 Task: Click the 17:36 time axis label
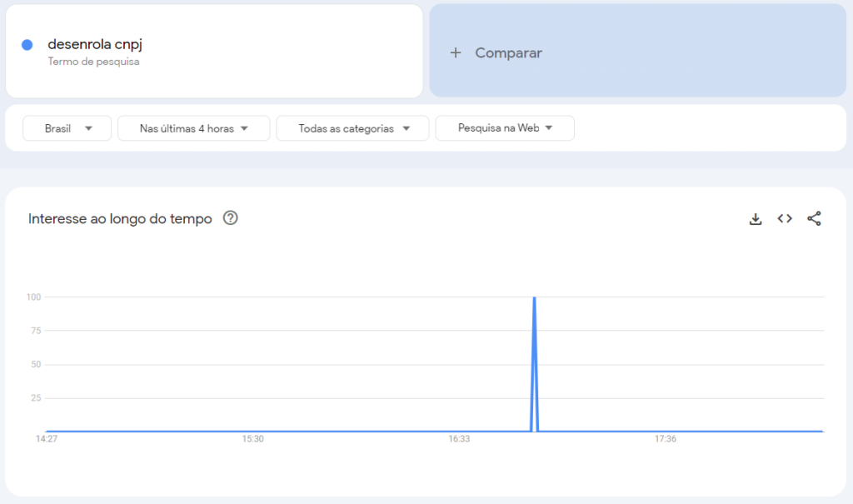coord(666,439)
